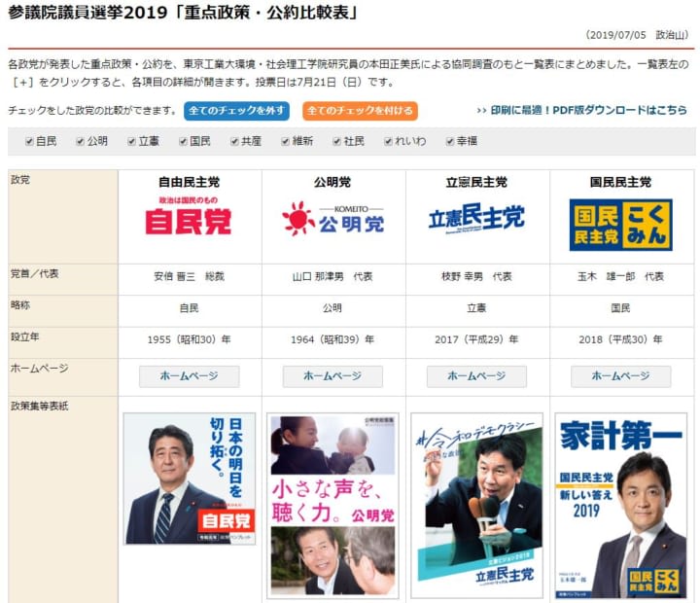700x603 pixels.
Task: Click the 略称 row header
Action: (62, 311)
